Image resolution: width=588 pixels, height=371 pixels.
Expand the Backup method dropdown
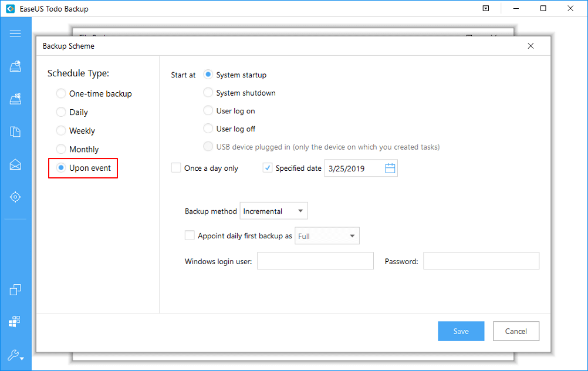point(273,211)
